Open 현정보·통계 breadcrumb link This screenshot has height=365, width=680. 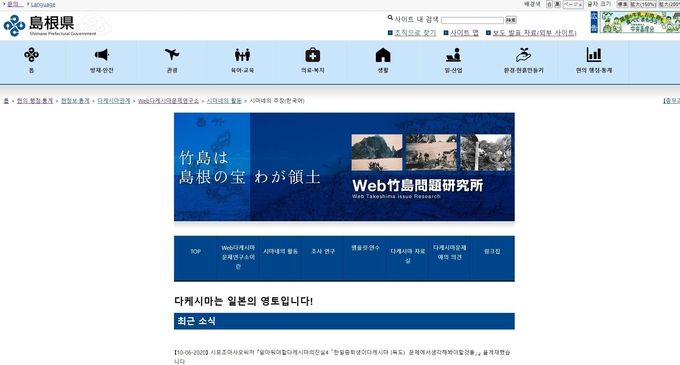coord(75,101)
